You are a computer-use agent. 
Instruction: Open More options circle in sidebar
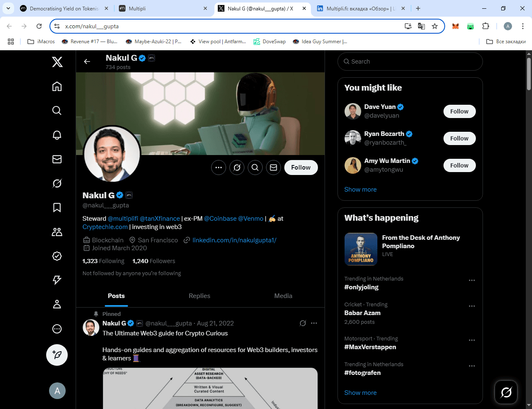pyautogui.click(x=57, y=329)
